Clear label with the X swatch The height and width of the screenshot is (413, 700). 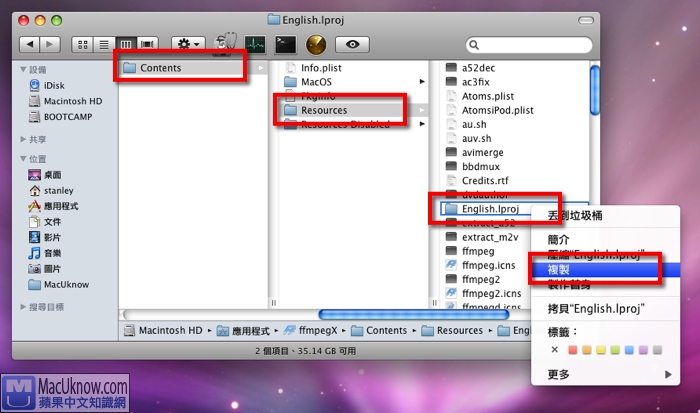554,350
